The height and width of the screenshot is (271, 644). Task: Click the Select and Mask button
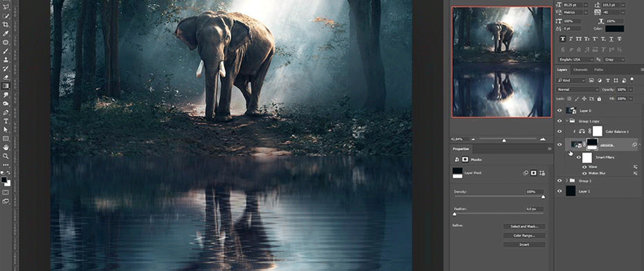click(x=524, y=226)
